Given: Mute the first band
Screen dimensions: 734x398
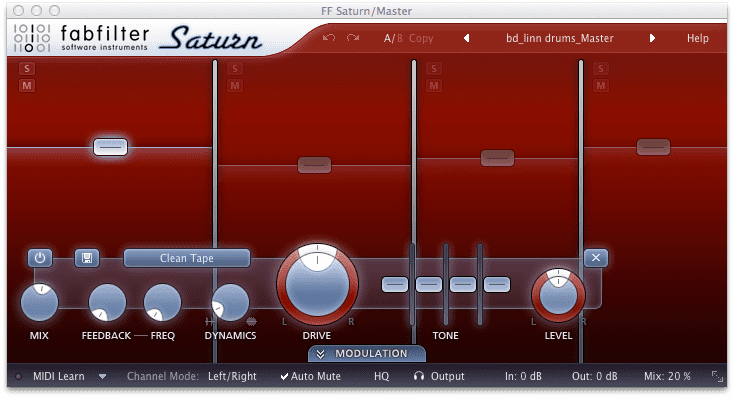Looking at the screenshot, I should coord(27,86).
